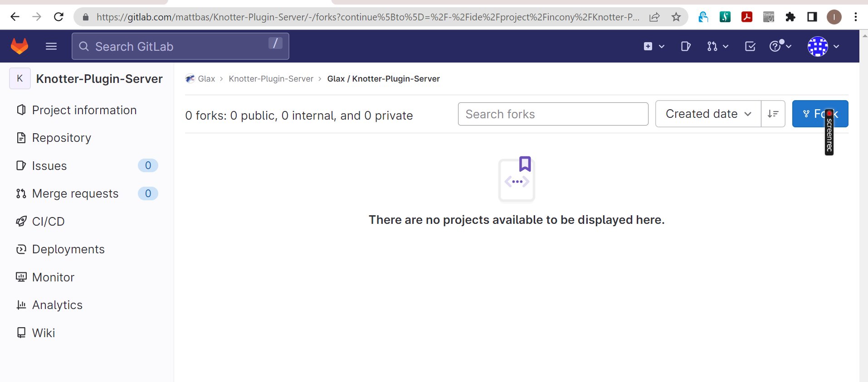Open Deployments in sidebar

(x=68, y=249)
